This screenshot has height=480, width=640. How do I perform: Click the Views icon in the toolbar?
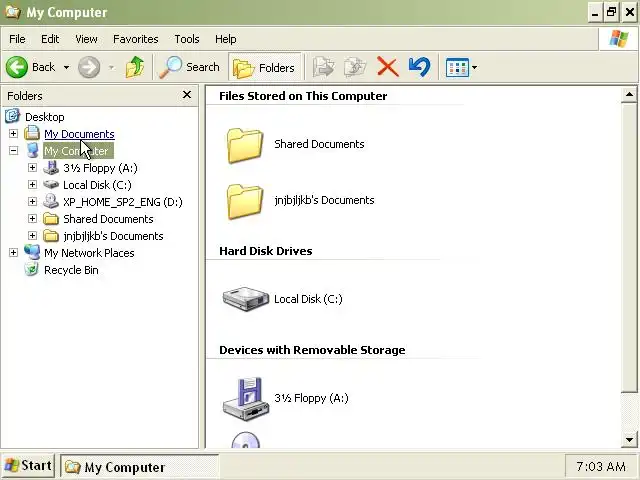click(x=457, y=67)
